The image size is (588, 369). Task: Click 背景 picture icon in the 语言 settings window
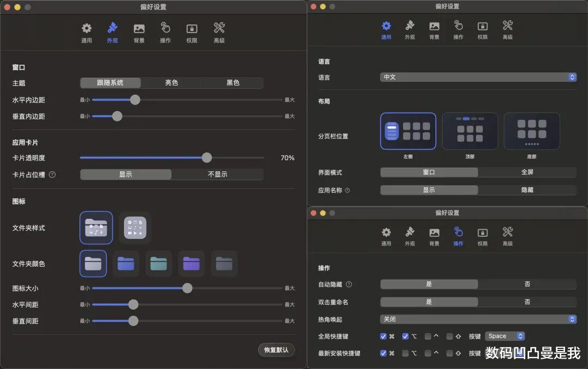pyautogui.click(x=434, y=26)
